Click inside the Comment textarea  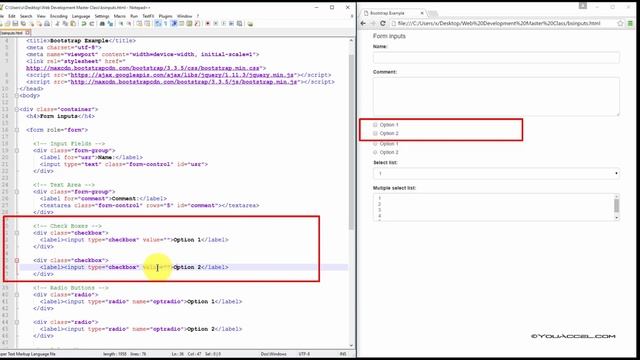coord(496,96)
